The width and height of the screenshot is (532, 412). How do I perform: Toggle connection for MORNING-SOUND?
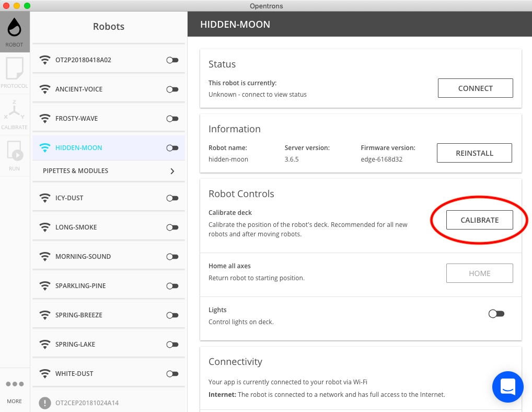pos(172,256)
